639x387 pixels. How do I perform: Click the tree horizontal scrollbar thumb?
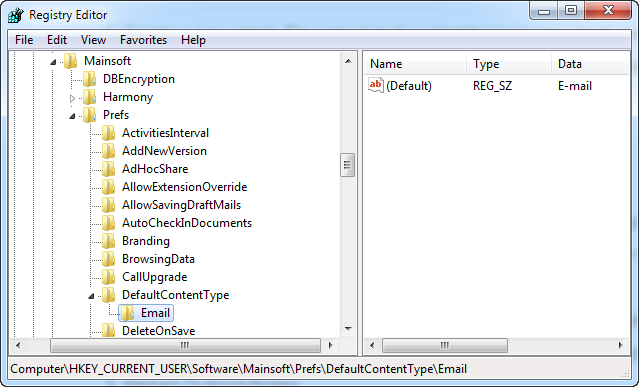(185, 345)
